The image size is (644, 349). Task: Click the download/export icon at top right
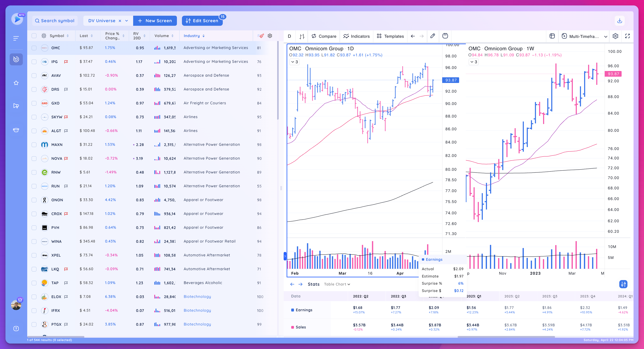pos(620,21)
